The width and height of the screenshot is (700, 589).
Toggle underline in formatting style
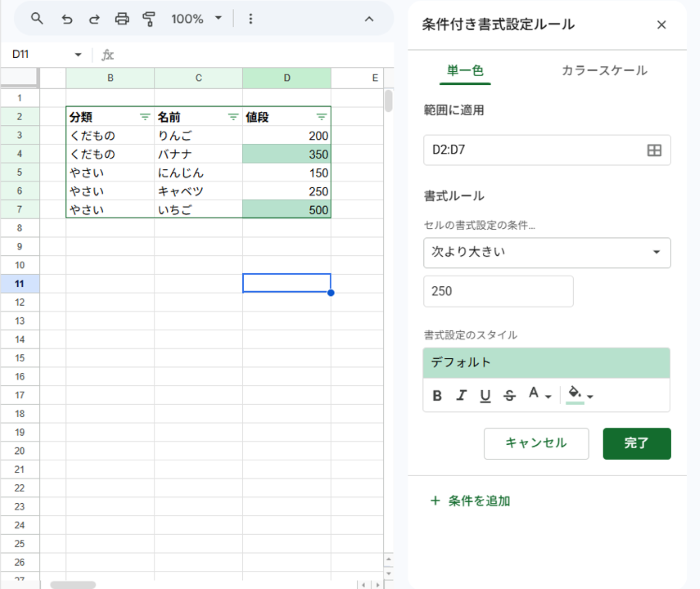click(485, 396)
